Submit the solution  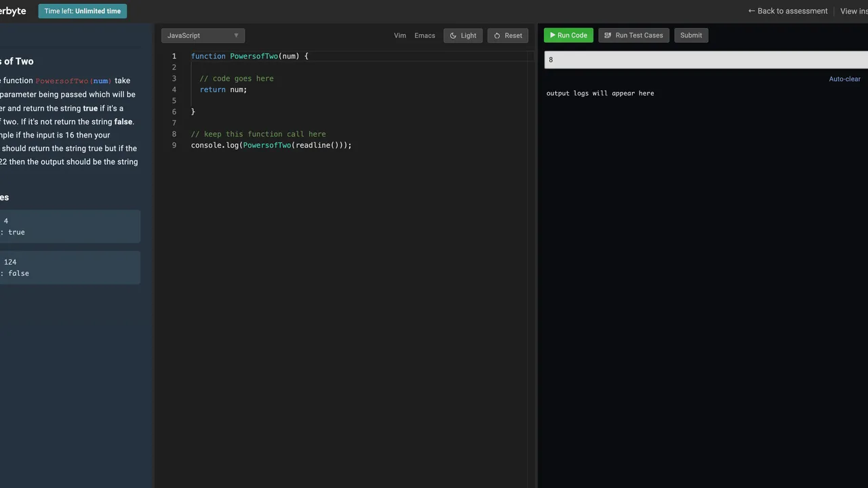pos(691,35)
